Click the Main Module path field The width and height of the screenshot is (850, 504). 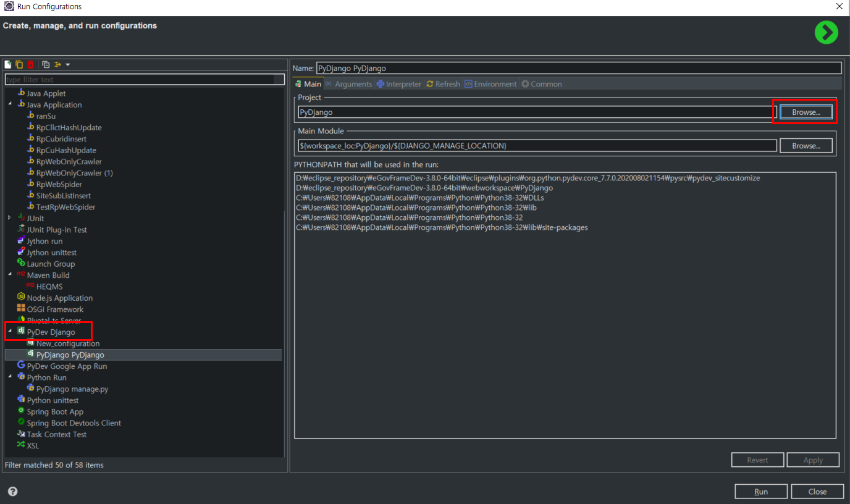[x=536, y=146]
